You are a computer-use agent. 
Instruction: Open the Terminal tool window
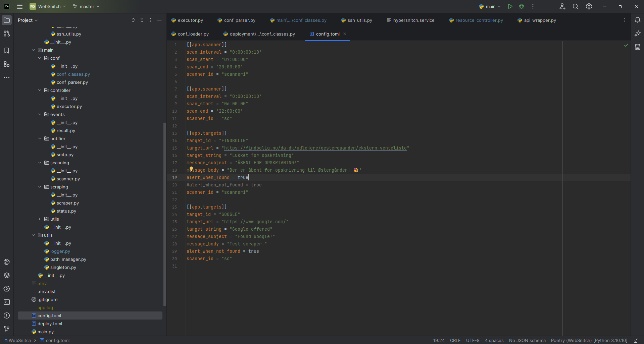pos(7,302)
